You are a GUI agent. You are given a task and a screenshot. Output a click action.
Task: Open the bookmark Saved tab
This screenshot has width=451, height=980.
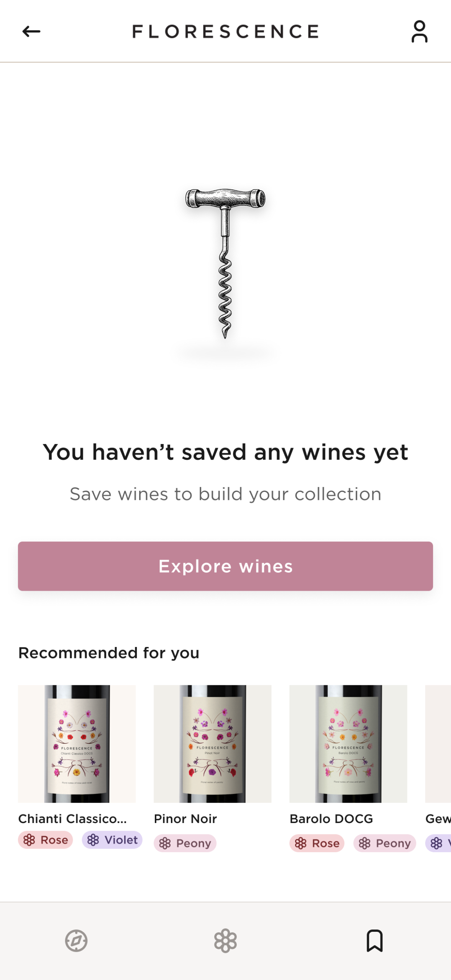(374, 941)
